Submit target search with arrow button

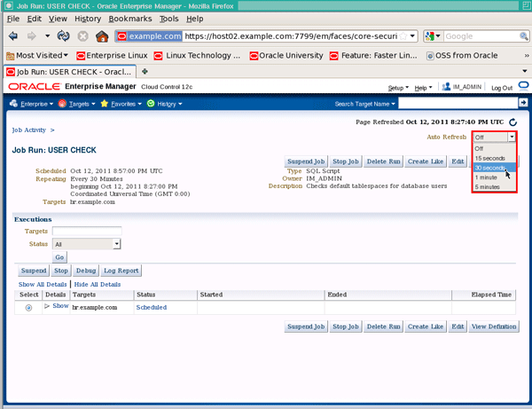523,102
